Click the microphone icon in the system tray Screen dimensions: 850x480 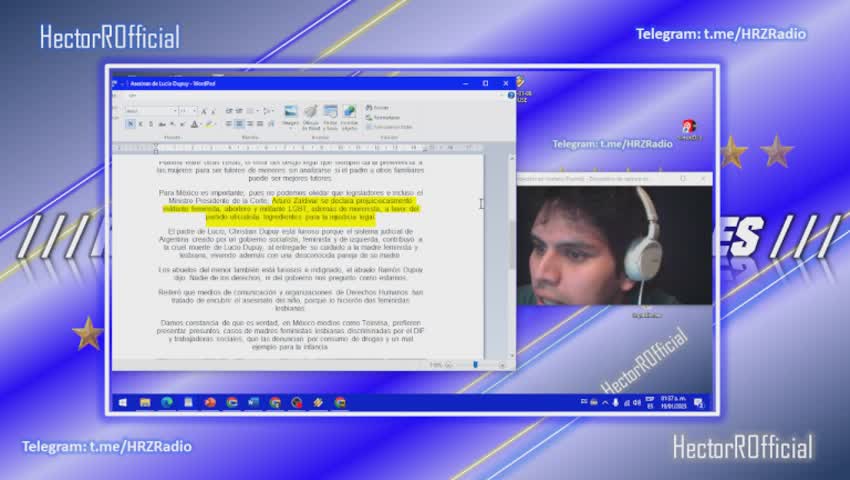click(x=615, y=402)
